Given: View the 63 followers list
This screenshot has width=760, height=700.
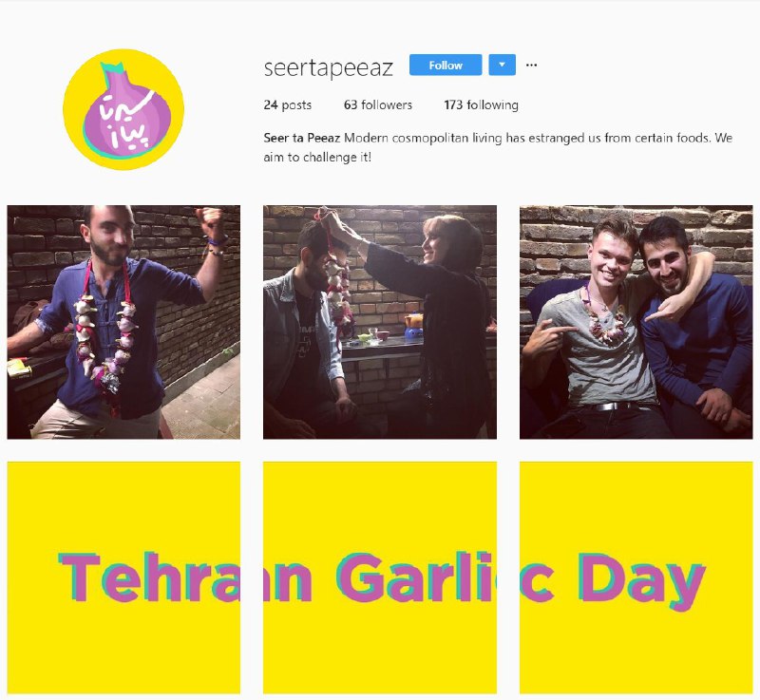Looking at the screenshot, I should (x=378, y=105).
